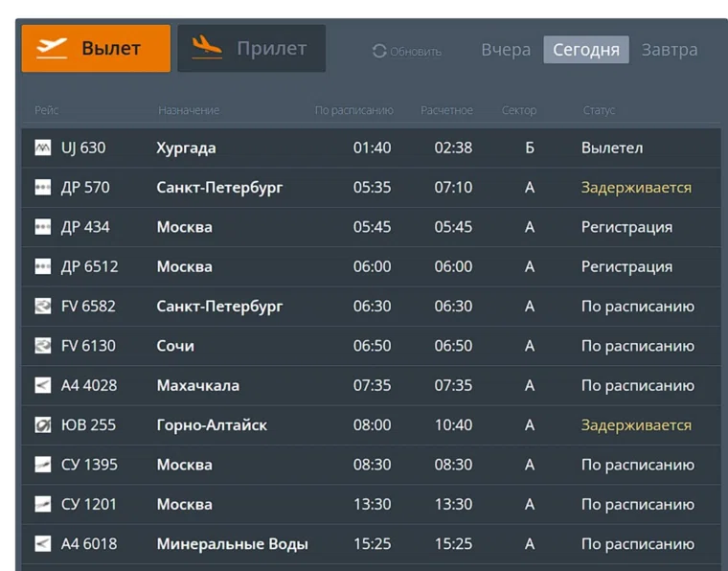Click the refresh icon next to Обновить
This screenshot has width=728, height=571.
[379, 51]
